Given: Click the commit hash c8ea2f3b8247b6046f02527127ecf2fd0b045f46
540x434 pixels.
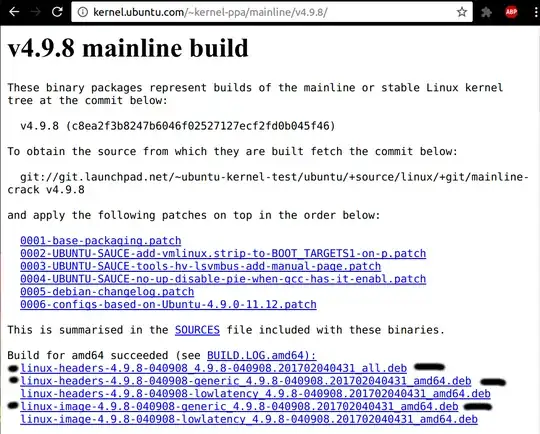Looking at the screenshot, I should coord(200,126).
